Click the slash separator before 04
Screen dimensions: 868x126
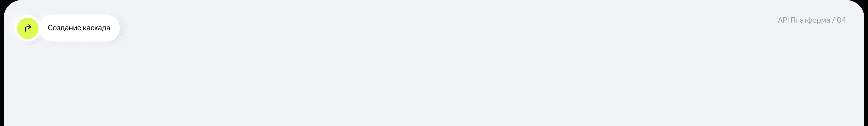(x=833, y=20)
